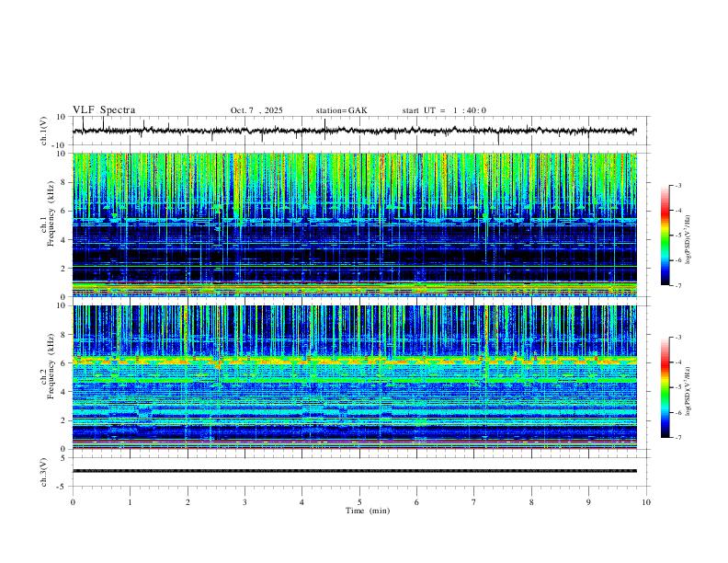This screenshot has width=728, height=563.
Task: Click the ch.3 voltage trace band
Action: pos(354,471)
